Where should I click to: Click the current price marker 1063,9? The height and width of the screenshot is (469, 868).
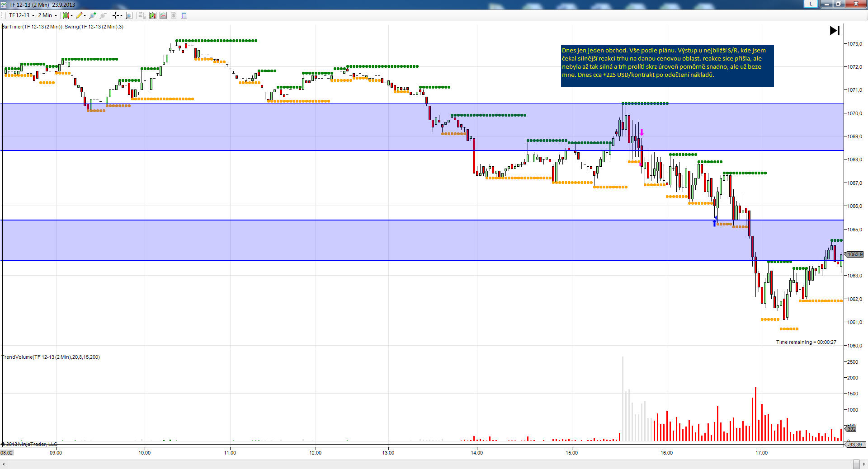click(x=854, y=254)
